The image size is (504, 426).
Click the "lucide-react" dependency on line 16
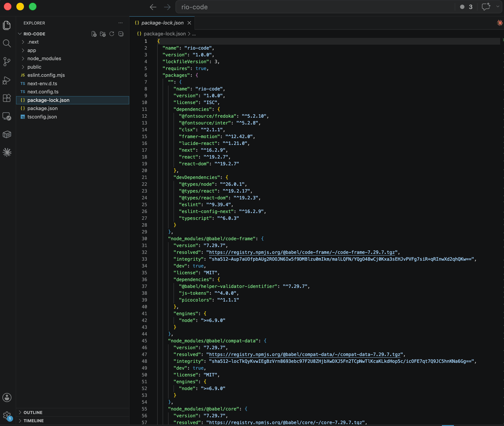coord(198,143)
